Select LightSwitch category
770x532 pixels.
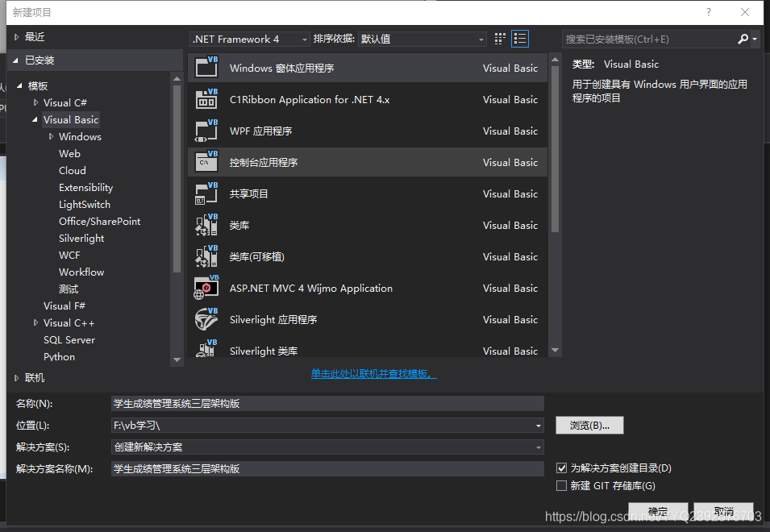pos(85,204)
